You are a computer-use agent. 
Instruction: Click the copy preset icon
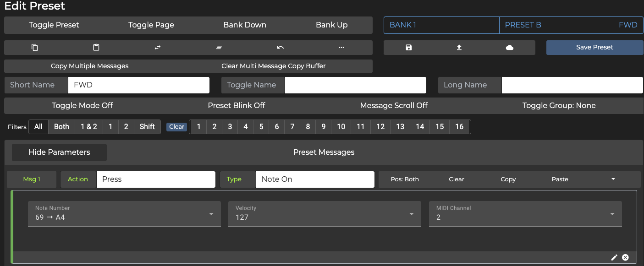35,48
